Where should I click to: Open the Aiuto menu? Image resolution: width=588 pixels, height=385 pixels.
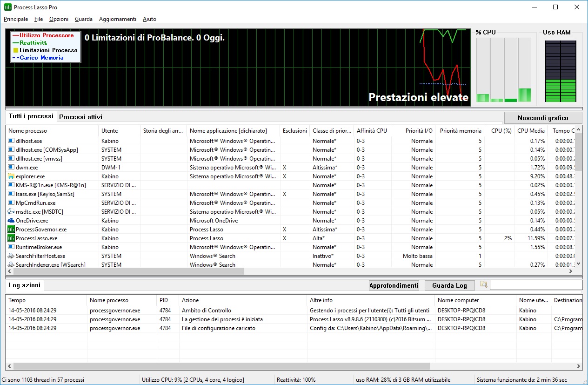[x=149, y=19]
